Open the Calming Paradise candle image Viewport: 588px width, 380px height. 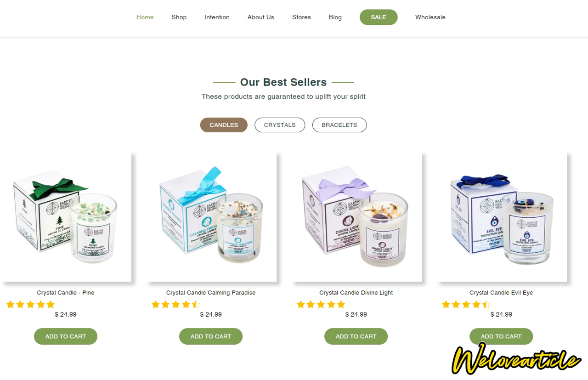[x=211, y=217]
